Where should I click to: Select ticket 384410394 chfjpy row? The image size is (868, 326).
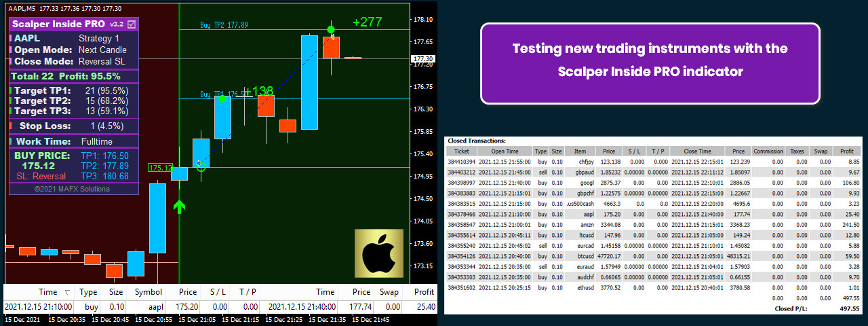tap(654, 162)
